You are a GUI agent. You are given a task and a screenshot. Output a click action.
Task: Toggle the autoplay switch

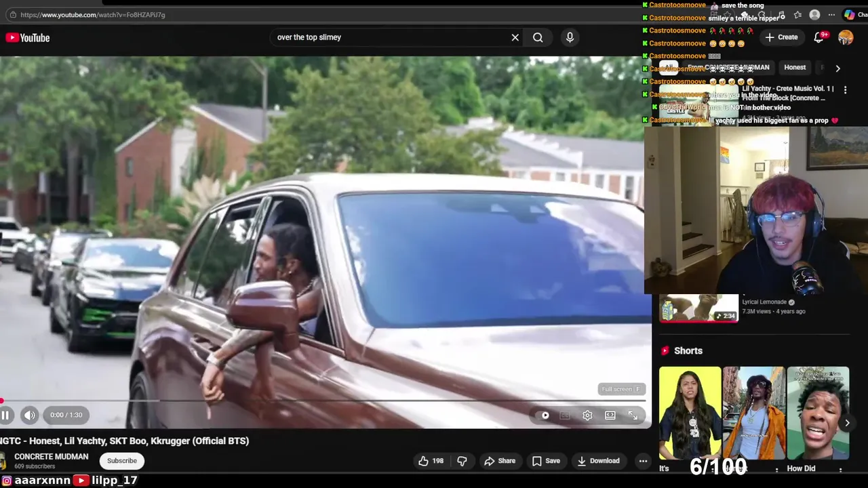click(x=545, y=415)
